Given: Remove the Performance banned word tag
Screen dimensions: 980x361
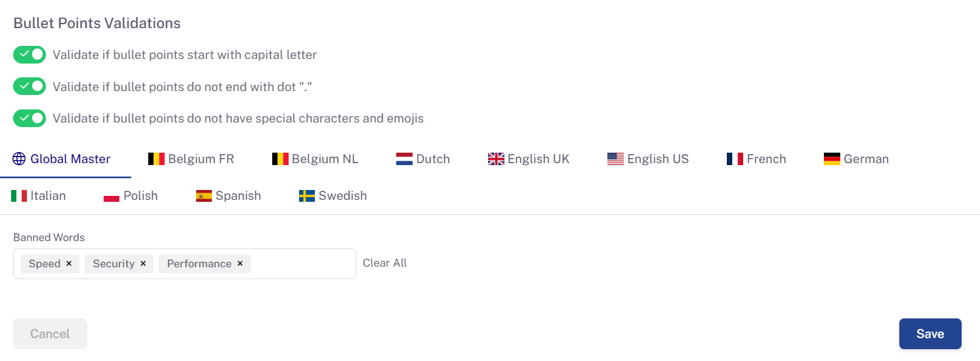Looking at the screenshot, I should [240, 263].
